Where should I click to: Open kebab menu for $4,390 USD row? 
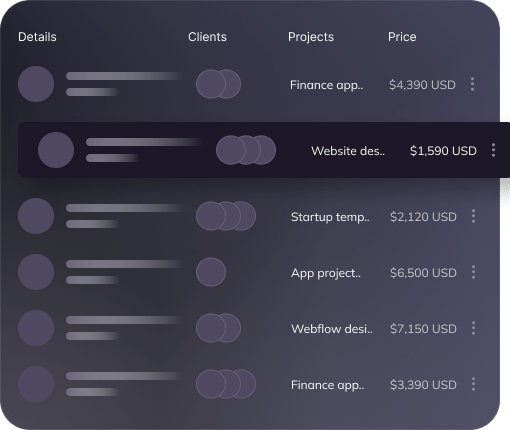pyautogui.click(x=472, y=84)
